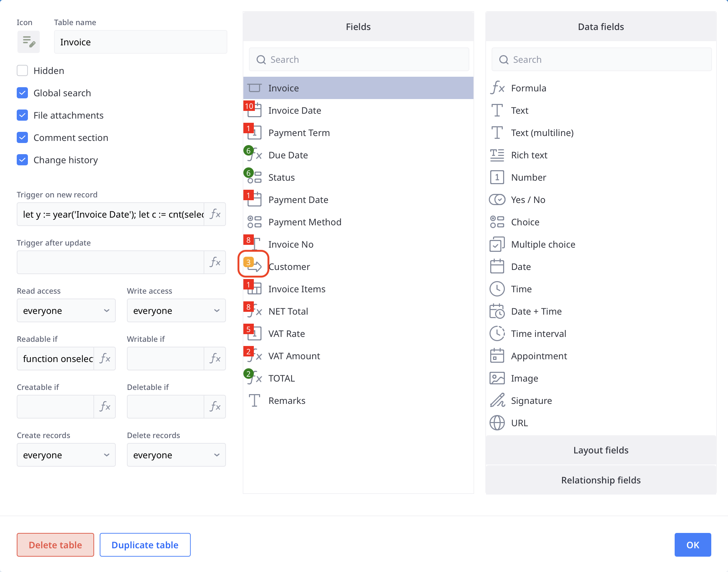
Task: Open the Read access dropdown
Action: point(66,310)
